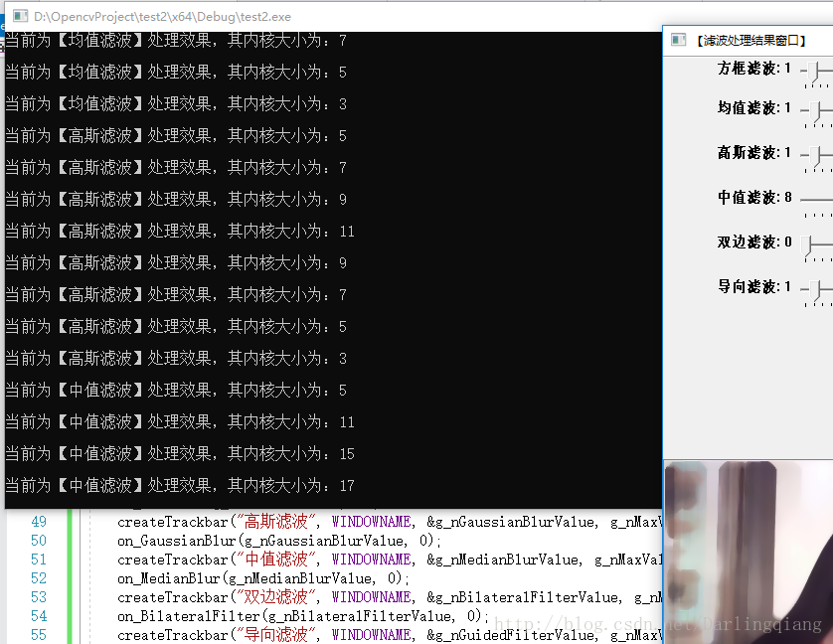Click line number 54 in code editor

click(x=38, y=616)
